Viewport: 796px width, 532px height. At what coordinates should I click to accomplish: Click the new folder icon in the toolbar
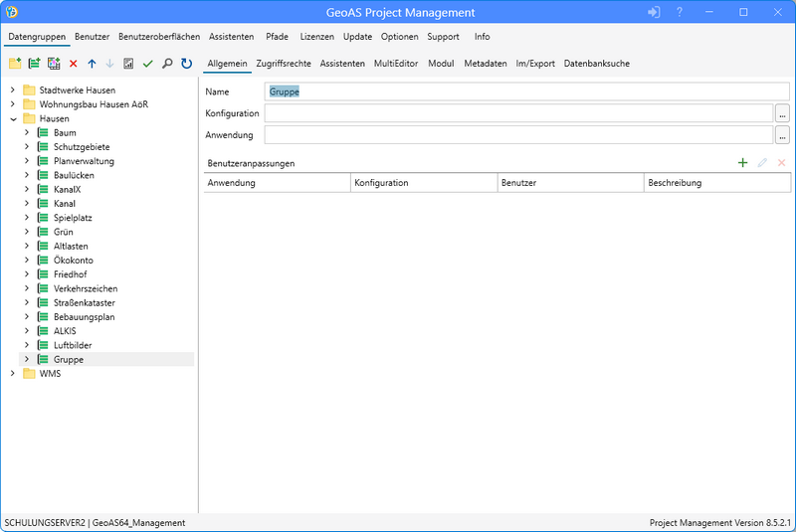[15, 64]
